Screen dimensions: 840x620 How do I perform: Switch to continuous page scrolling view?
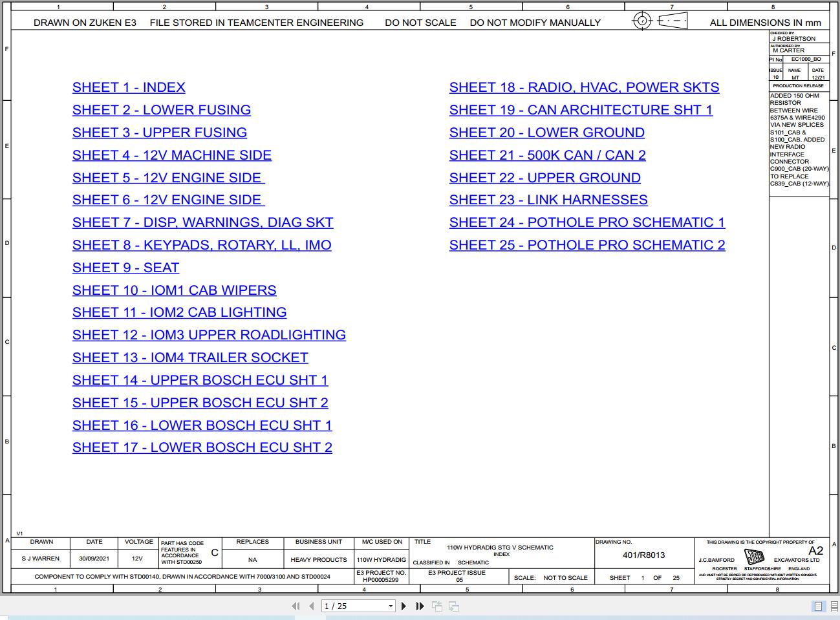[833, 606]
